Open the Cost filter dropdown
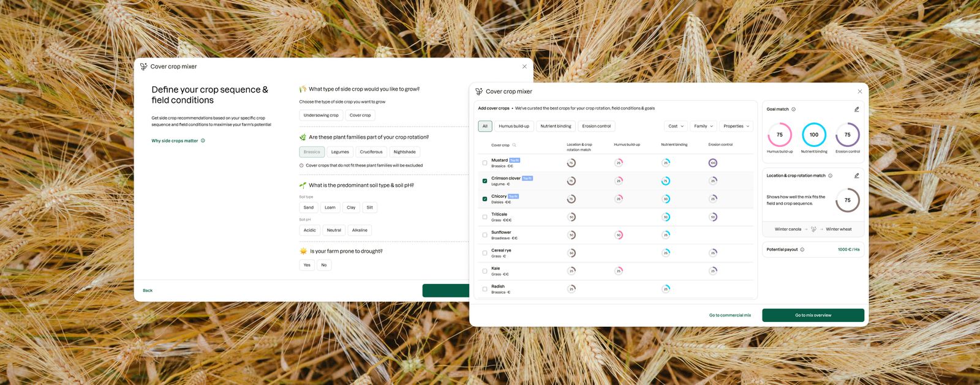Screen dimensions: 980x385 [676, 126]
